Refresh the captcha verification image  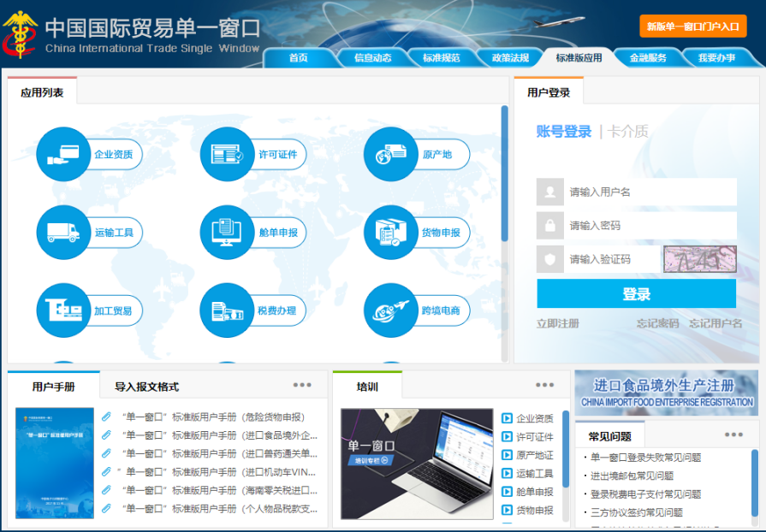pos(699,259)
